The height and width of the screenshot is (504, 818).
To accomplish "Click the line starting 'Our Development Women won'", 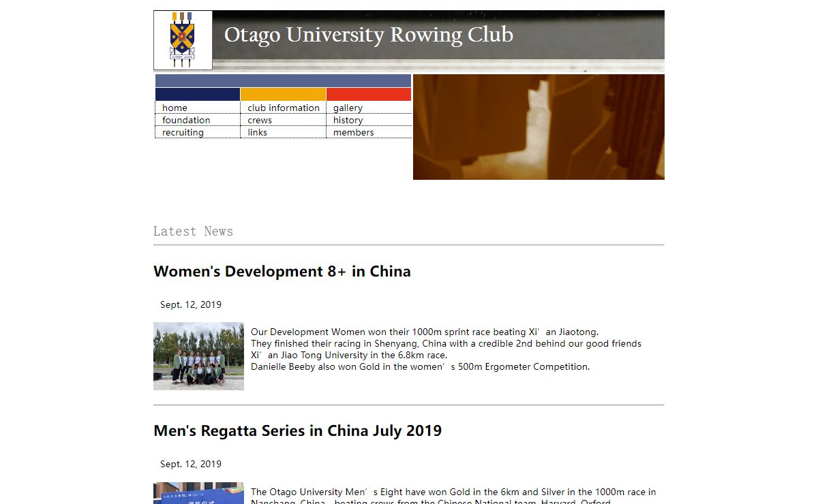I will pyautogui.click(x=425, y=332).
